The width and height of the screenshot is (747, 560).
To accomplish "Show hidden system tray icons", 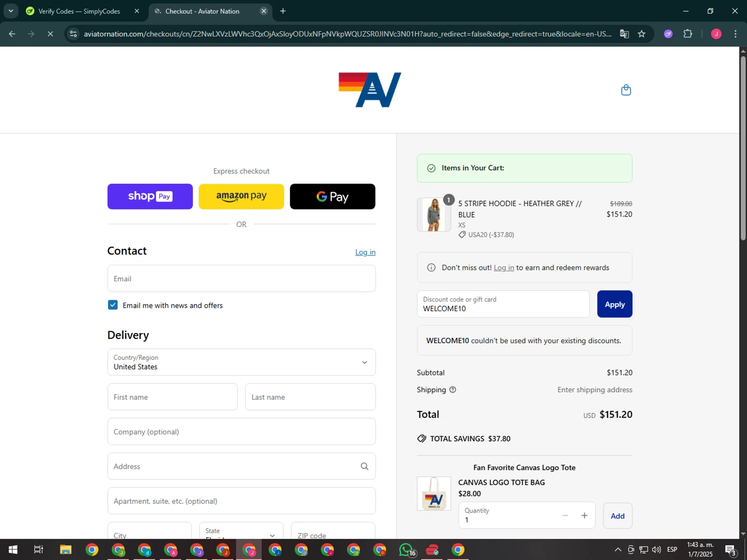I will click(x=618, y=550).
